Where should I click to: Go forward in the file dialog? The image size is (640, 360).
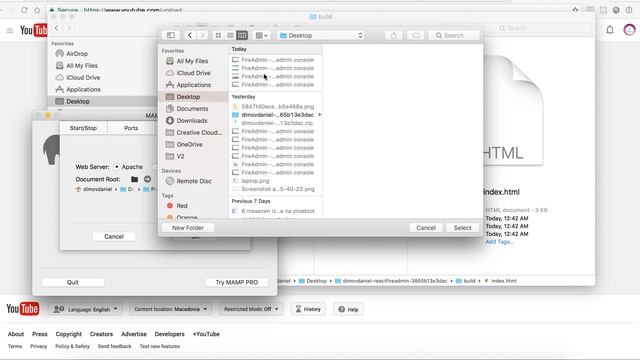pos(202,36)
